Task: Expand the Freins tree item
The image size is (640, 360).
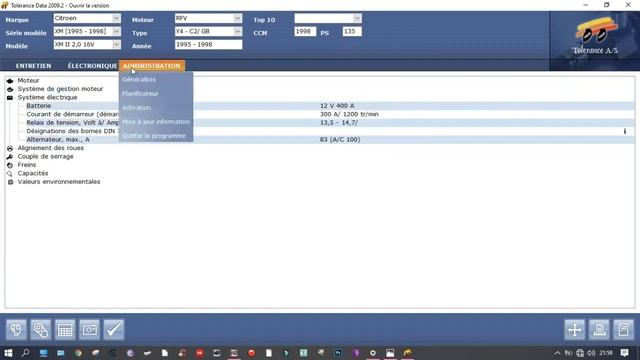Action: click(27, 165)
